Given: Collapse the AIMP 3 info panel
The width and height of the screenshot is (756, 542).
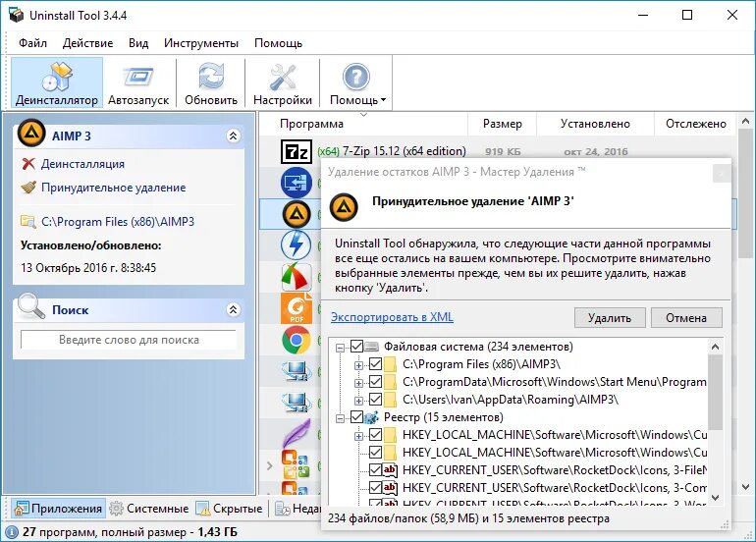Looking at the screenshot, I should click(234, 135).
